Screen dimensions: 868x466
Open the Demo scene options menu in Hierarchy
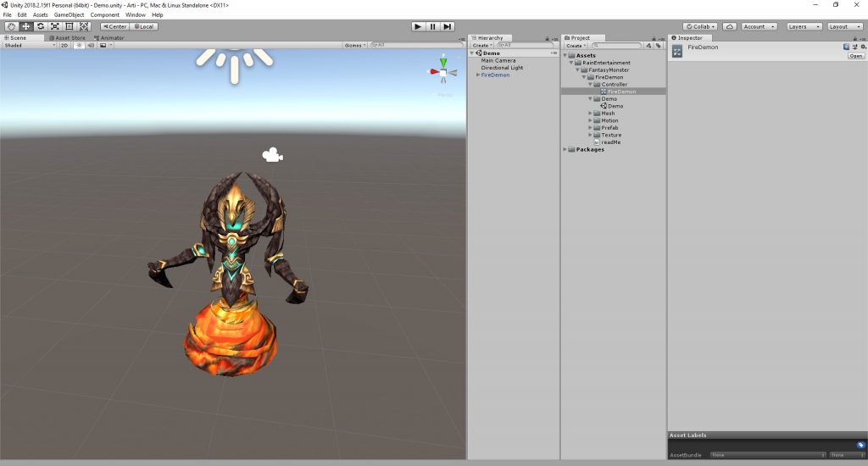pyautogui.click(x=554, y=53)
